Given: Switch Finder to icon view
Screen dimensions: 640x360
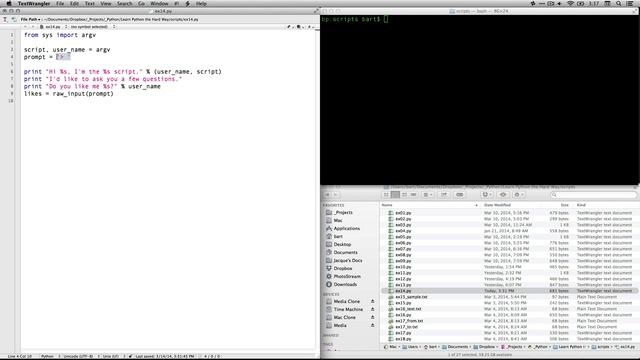Looking at the screenshot, I should (x=386, y=195).
